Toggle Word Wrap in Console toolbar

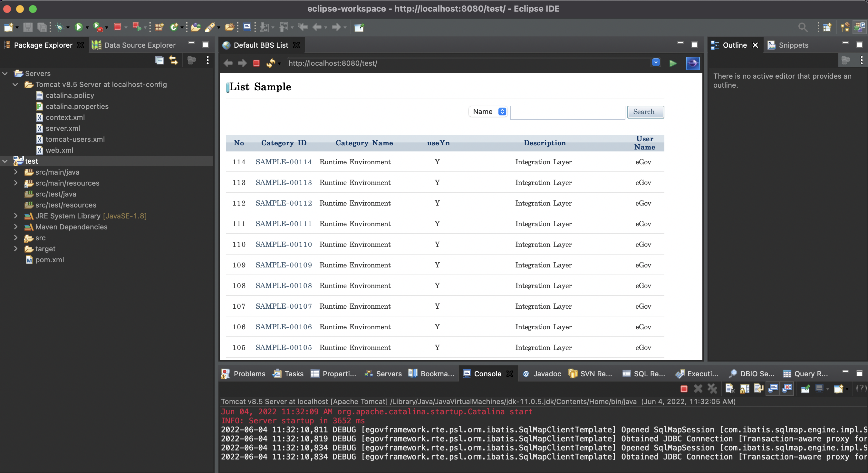coord(758,389)
